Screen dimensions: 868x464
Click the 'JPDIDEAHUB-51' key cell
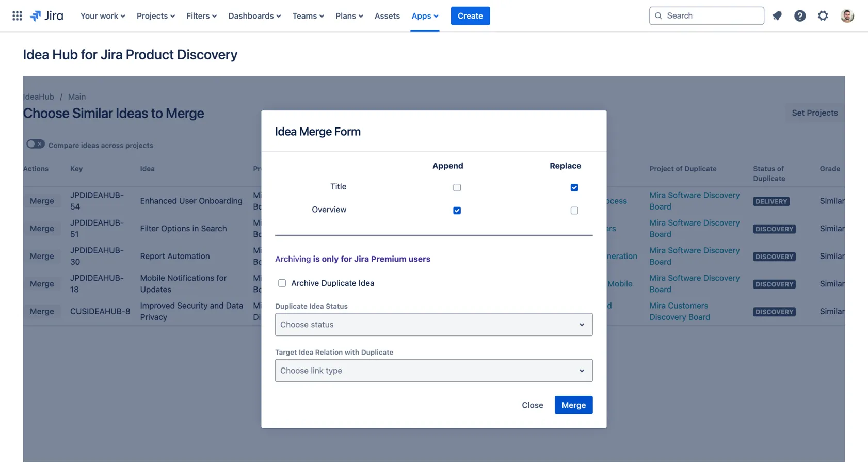(97, 228)
